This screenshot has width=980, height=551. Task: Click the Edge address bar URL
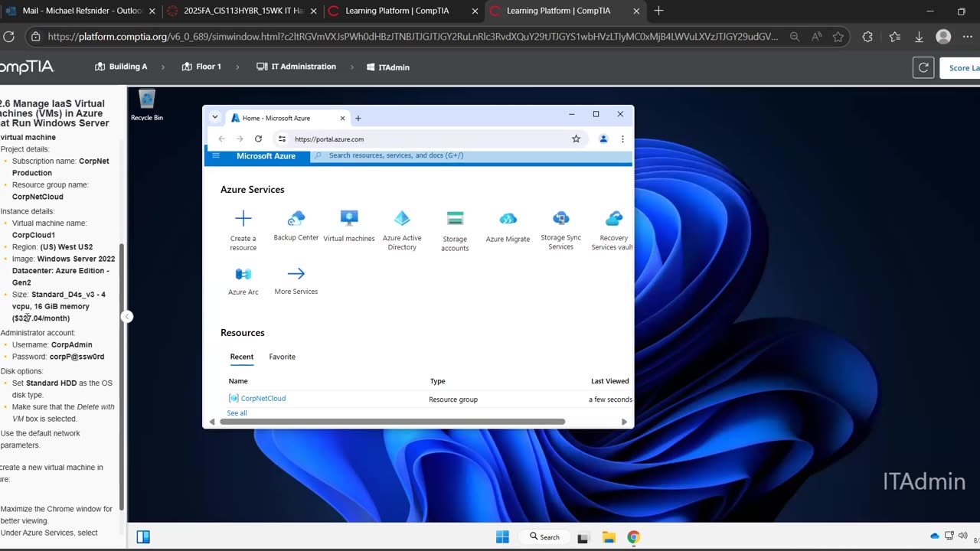[413, 36]
